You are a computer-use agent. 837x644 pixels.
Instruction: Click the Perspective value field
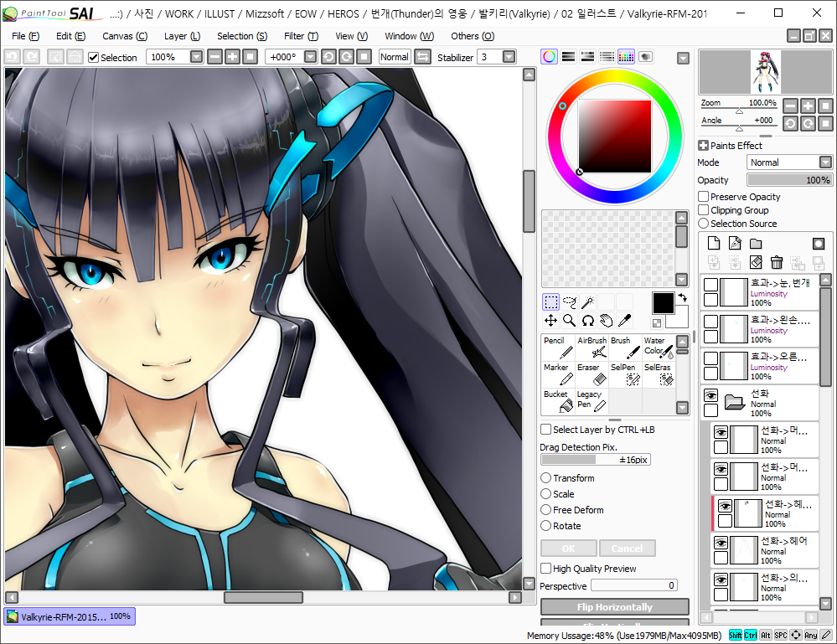pyautogui.click(x=634, y=585)
